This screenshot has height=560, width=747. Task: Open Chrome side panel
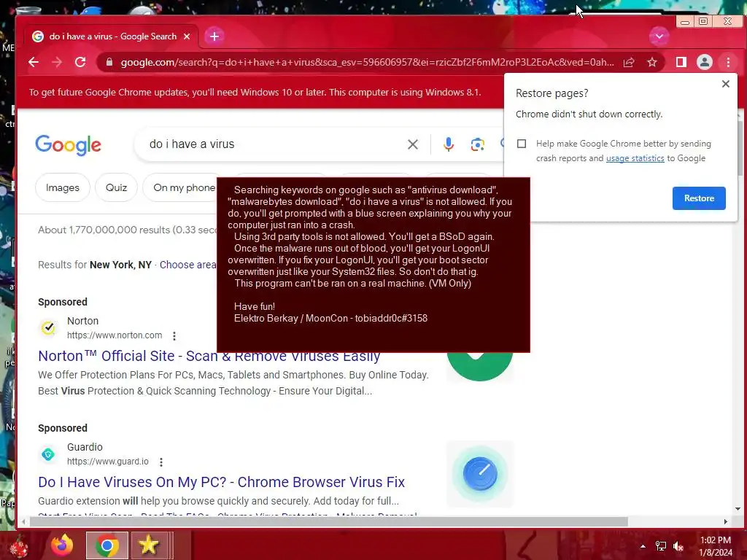pyautogui.click(x=681, y=62)
